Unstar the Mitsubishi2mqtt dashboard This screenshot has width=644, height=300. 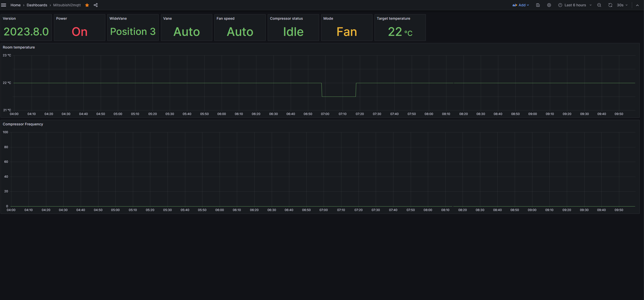tap(87, 5)
